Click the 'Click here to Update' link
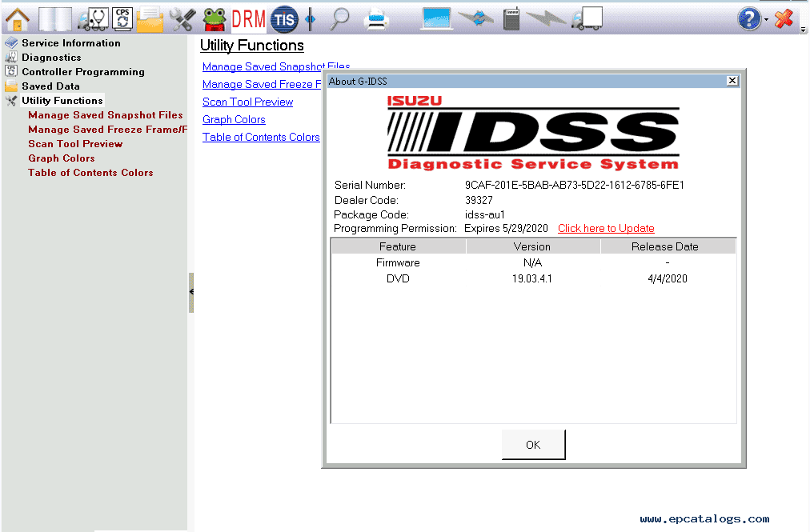810x532 pixels. [606, 228]
